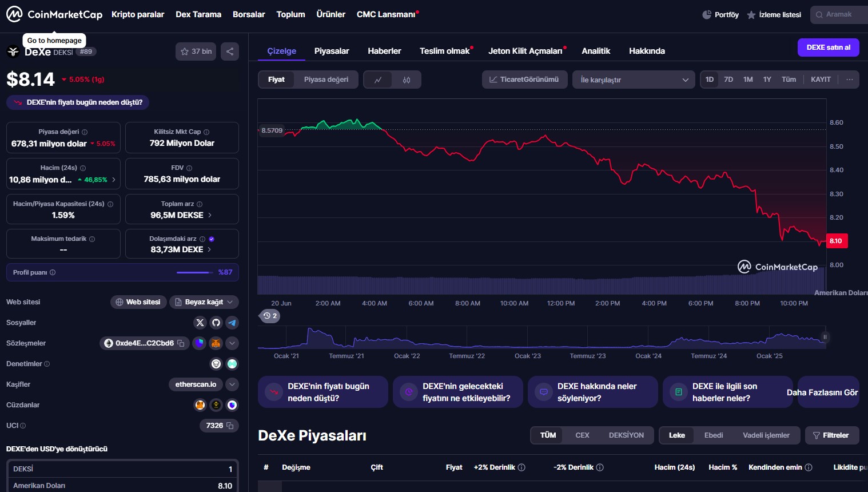Screen dimensions: 868x492
Task: Show info for FDV
Action: pyautogui.click(x=189, y=168)
